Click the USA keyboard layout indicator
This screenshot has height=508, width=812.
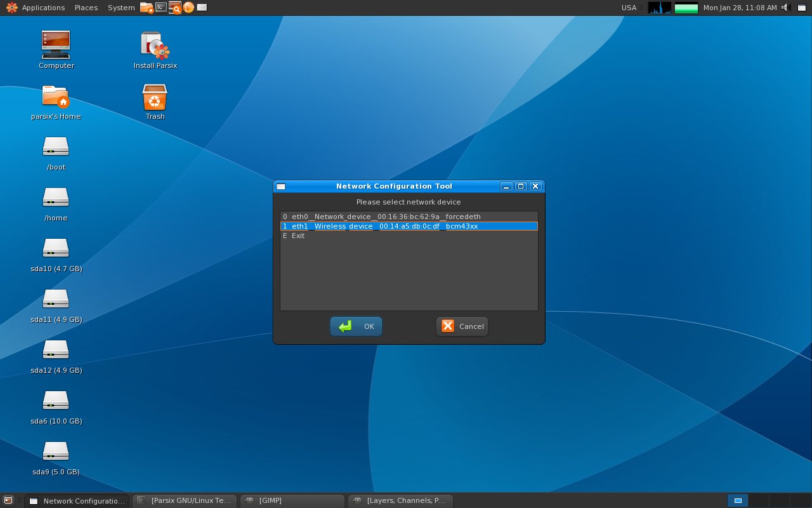point(629,8)
